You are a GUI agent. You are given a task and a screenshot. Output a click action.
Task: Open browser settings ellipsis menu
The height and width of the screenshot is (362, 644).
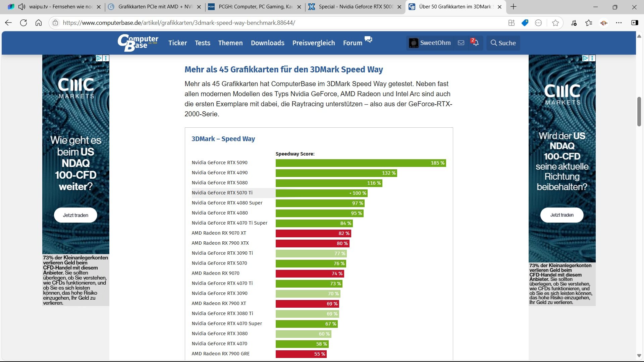(x=619, y=23)
